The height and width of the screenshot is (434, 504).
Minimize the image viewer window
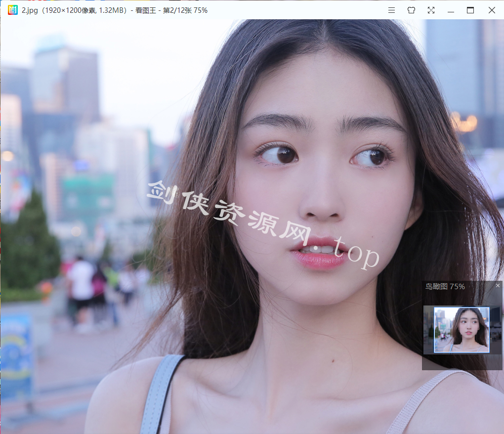(451, 10)
